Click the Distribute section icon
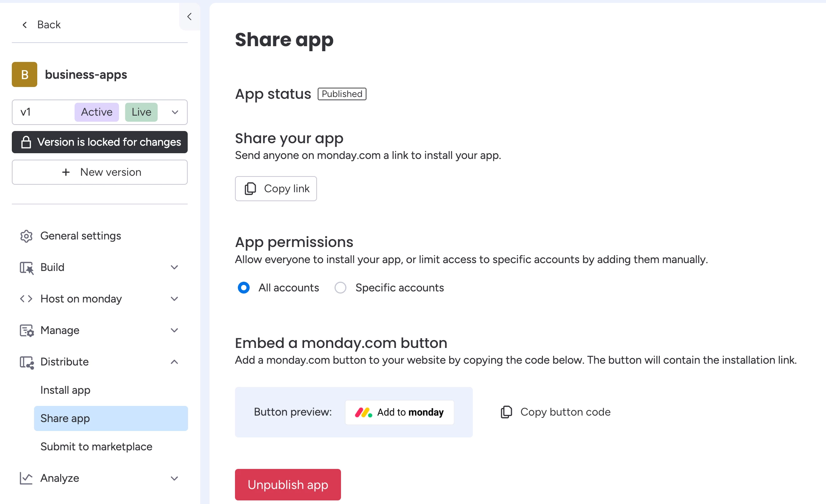Viewport: 826px width, 504px height. (26, 362)
